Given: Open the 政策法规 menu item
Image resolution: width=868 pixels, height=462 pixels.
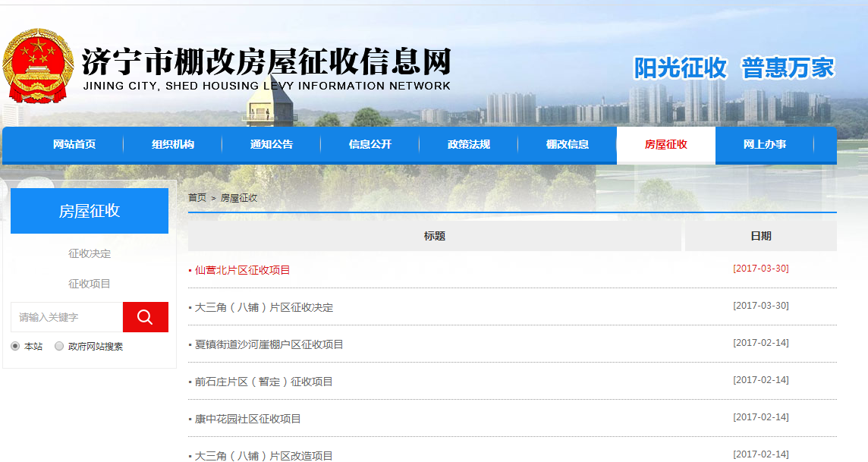Looking at the screenshot, I should coord(469,144).
